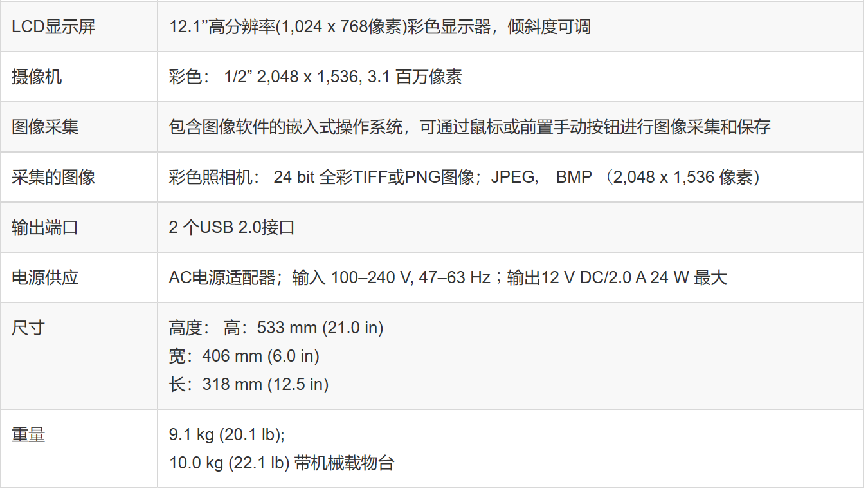The image size is (868, 491).
Task: Click the height 533 mm dimension line
Action: (276, 328)
